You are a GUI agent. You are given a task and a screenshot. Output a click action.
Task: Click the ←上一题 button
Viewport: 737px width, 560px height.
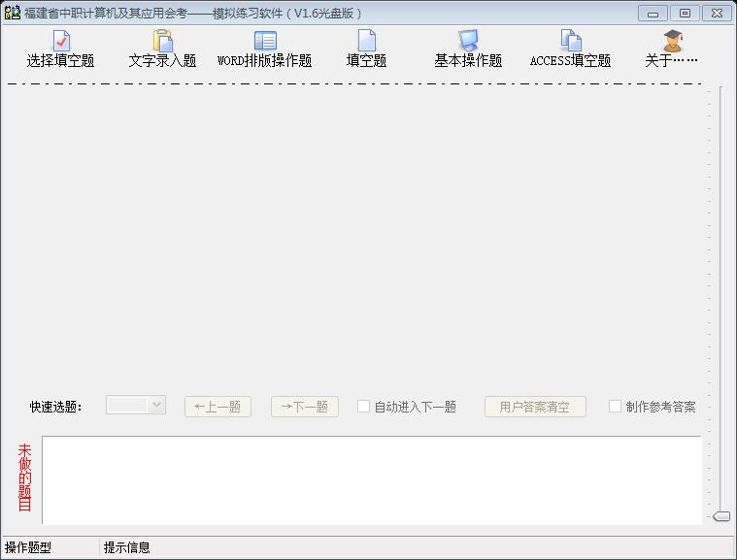pyautogui.click(x=218, y=407)
